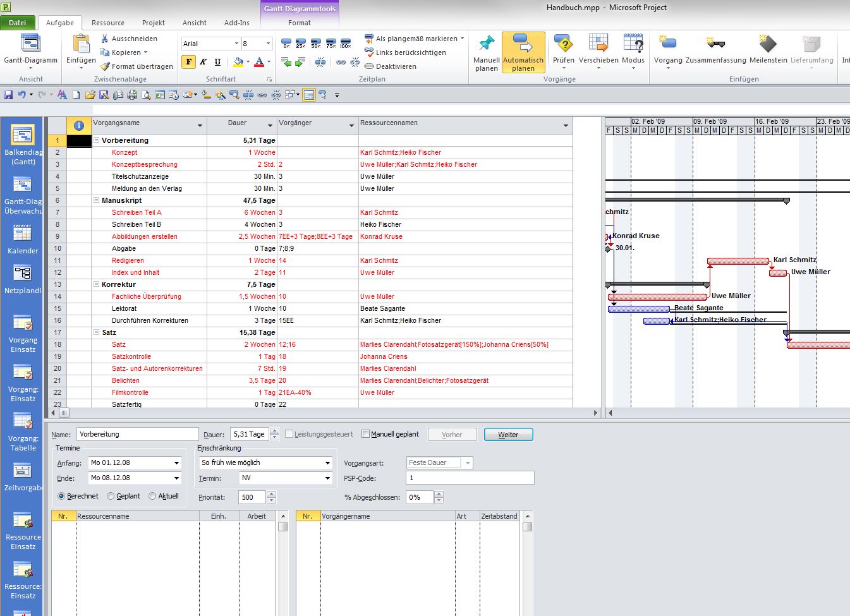Open the Ende date dropdown
The image size is (850, 616).
[176, 478]
